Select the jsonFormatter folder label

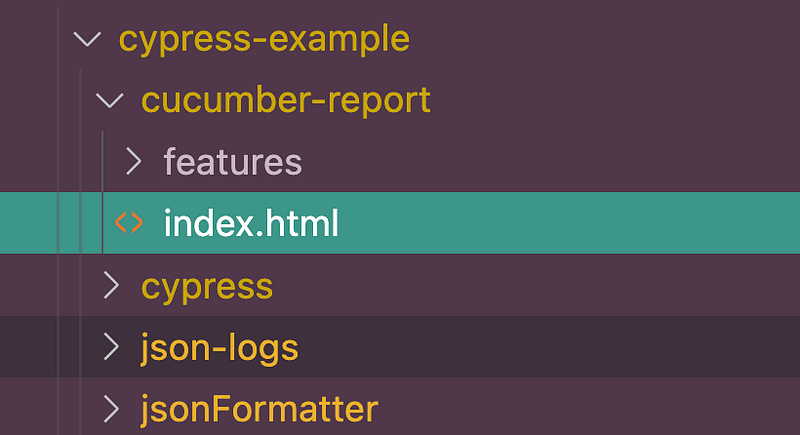[260, 409]
